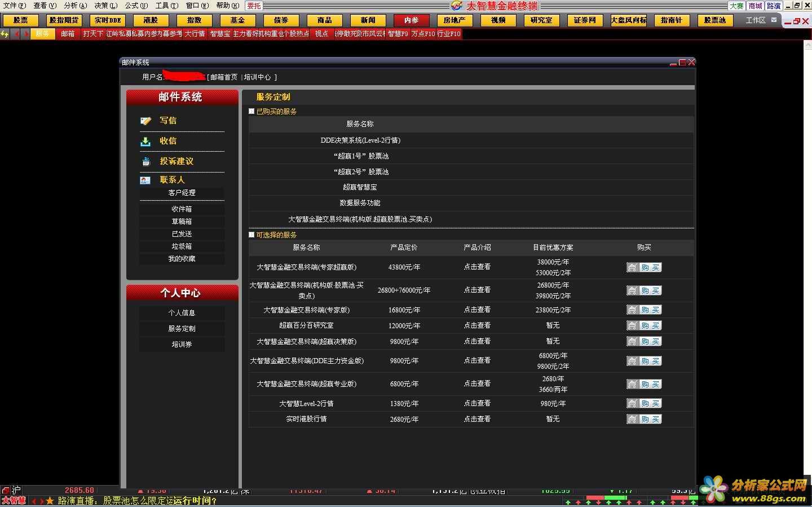Image resolution: width=812 pixels, height=507 pixels.
Task: Click the red icon beside 沪 in the status bar
Action: (x=6, y=491)
